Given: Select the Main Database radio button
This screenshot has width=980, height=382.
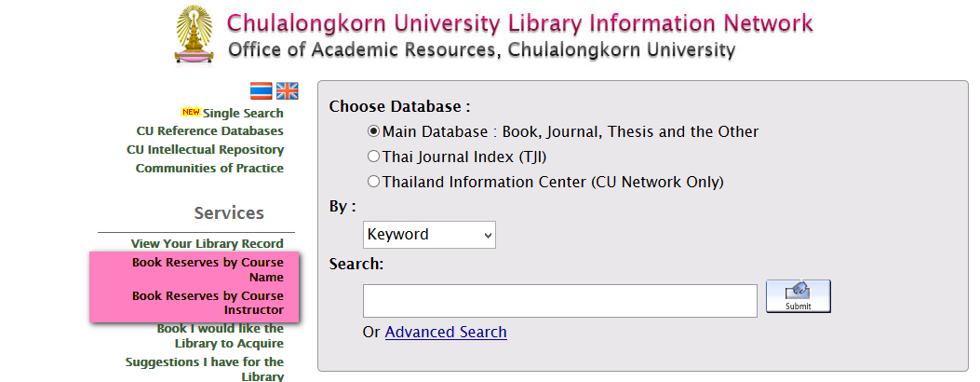Looking at the screenshot, I should click(374, 131).
